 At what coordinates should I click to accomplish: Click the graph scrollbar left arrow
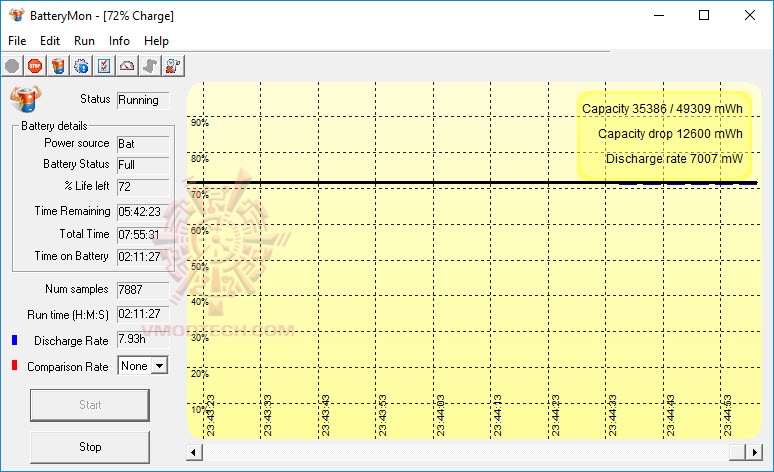[x=194, y=452]
